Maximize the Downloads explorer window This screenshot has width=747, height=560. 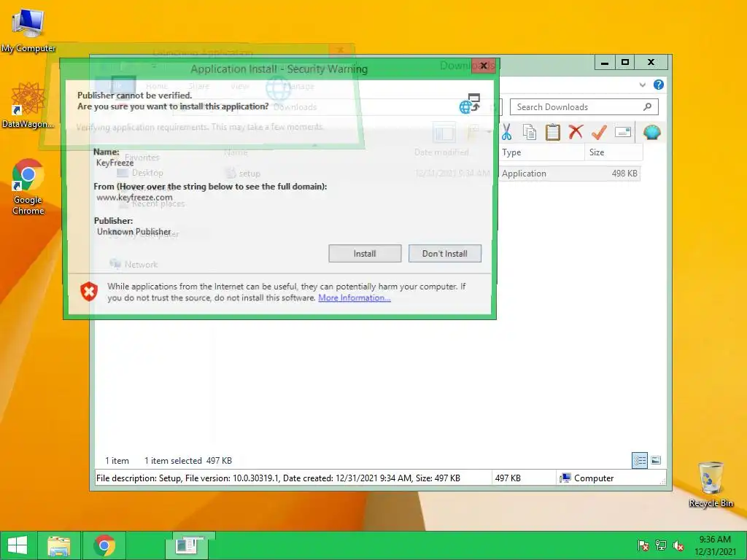(625, 63)
